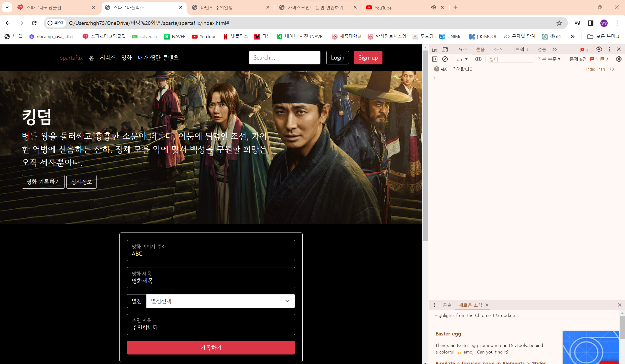Open the file site information icon
625x364 pixels.
pyautogui.click(x=55, y=23)
